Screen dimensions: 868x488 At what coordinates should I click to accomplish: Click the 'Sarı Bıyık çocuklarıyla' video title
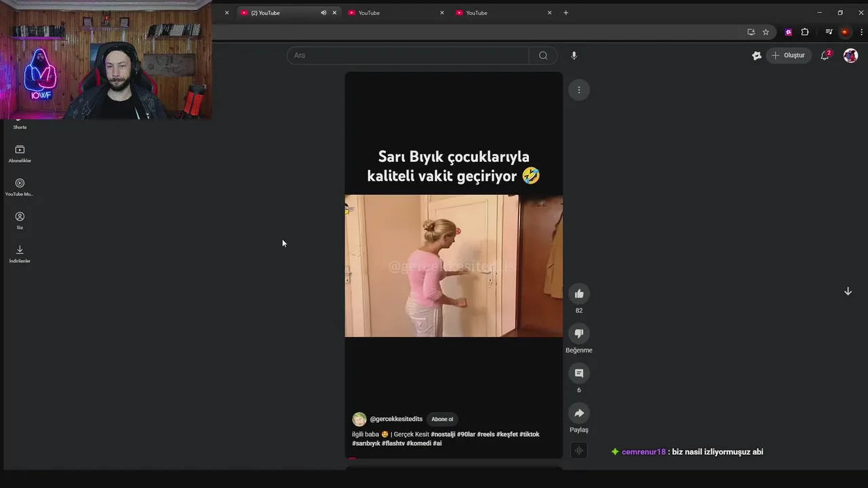pos(454,167)
